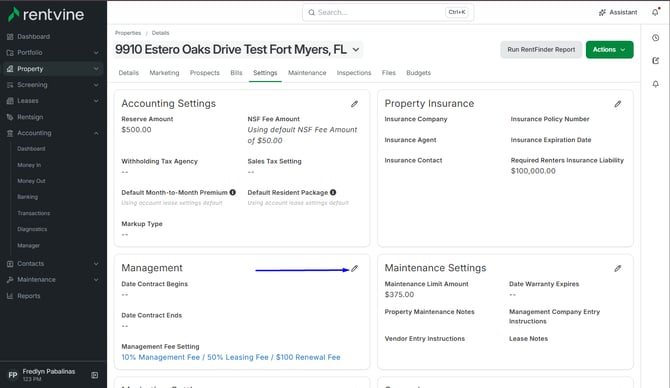Open the history clock icon in right rail
Viewport: 670px width, 388px height.
655,38
